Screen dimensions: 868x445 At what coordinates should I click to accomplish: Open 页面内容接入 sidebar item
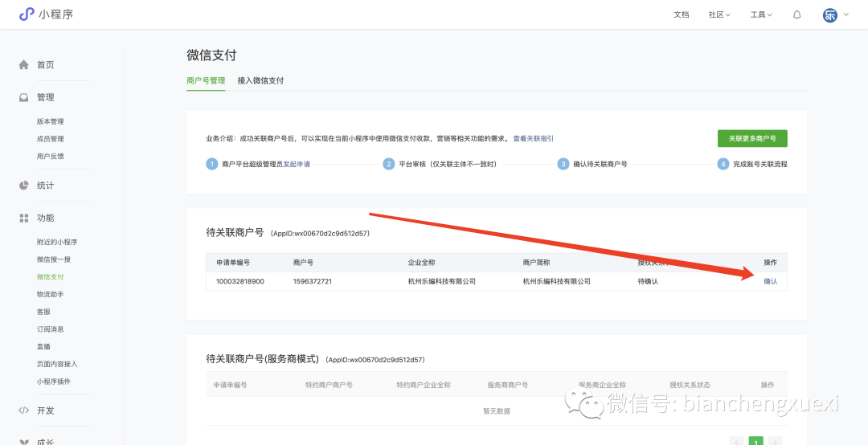(57, 364)
